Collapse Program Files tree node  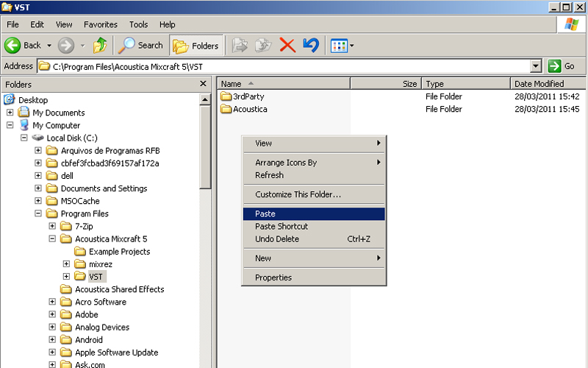tap(38, 213)
